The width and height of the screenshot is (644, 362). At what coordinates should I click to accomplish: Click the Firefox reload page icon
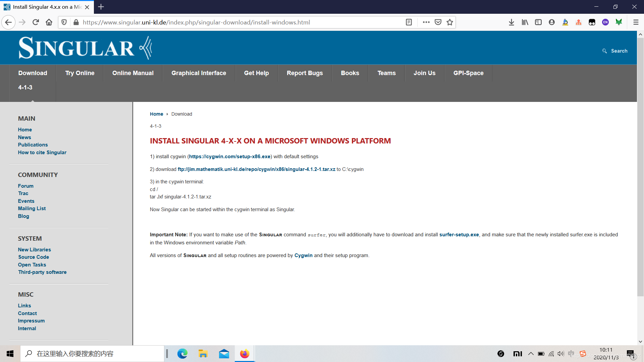(x=36, y=22)
